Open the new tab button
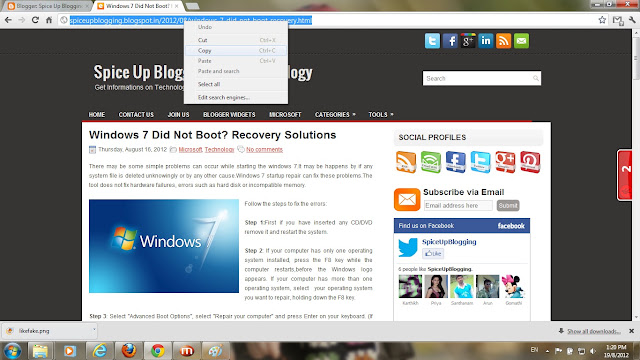This screenshot has width=640, height=360. [x=192, y=6]
